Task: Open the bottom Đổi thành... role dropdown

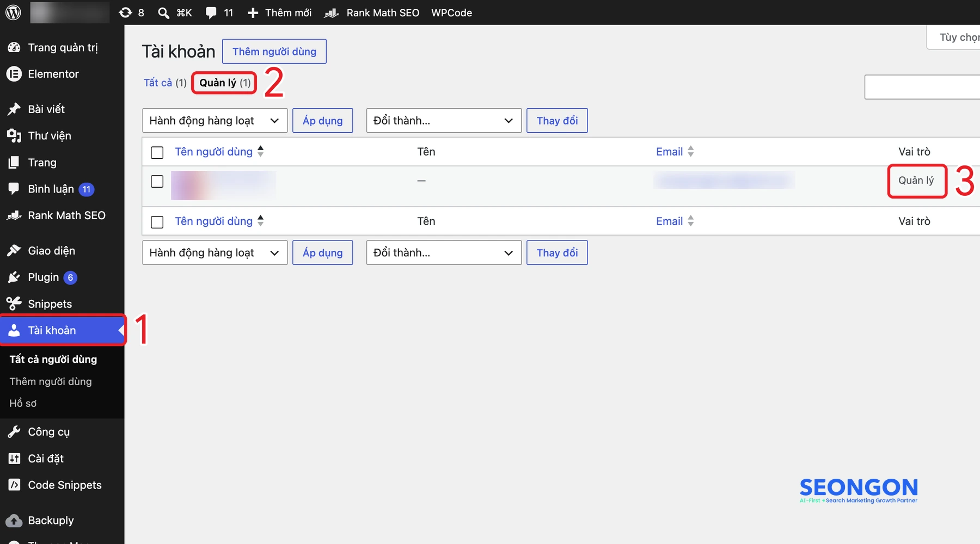Action: pos(444,253)
